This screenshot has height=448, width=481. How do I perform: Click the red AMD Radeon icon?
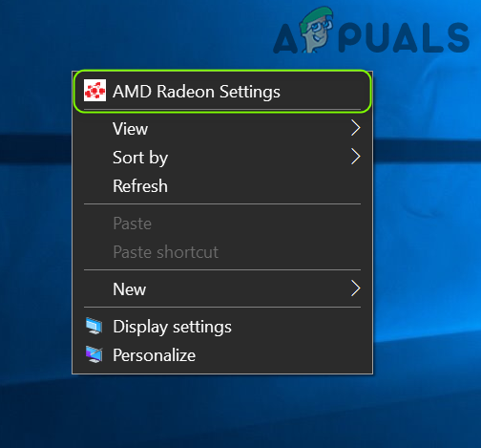[94, 91]
